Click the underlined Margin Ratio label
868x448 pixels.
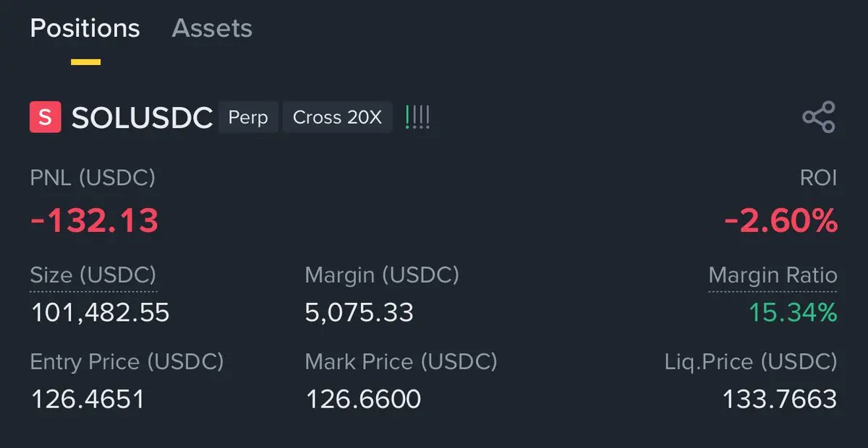tap(773, 275)
